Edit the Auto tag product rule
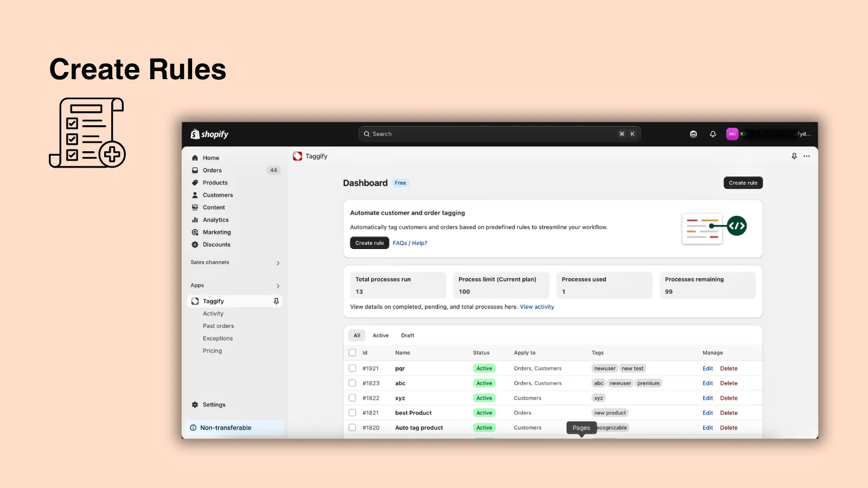The width and height of the screenshot is (868, 488). (x=707, y=427)
